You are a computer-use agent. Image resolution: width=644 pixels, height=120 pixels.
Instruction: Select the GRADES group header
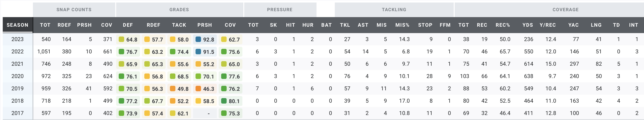[179, 10]
